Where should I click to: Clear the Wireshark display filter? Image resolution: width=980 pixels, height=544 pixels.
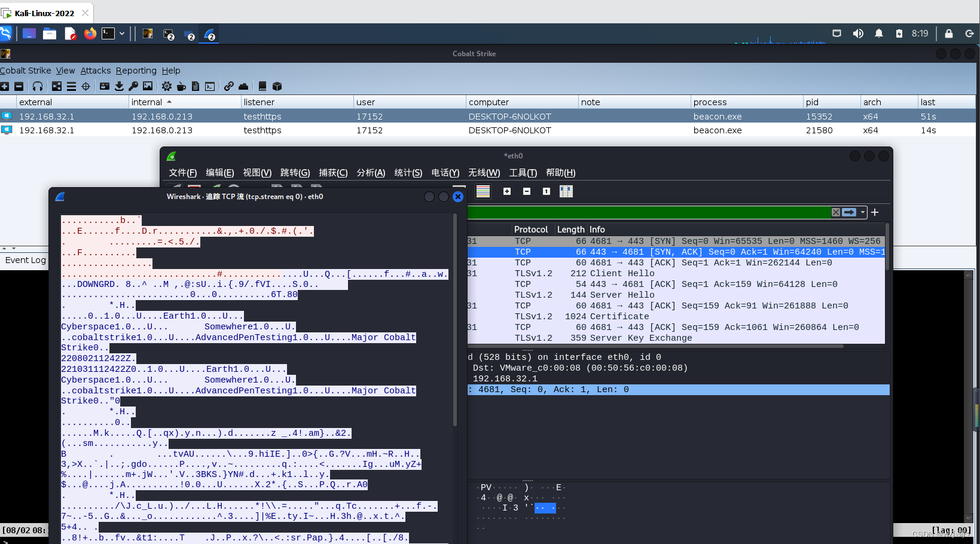pos(836,212)
